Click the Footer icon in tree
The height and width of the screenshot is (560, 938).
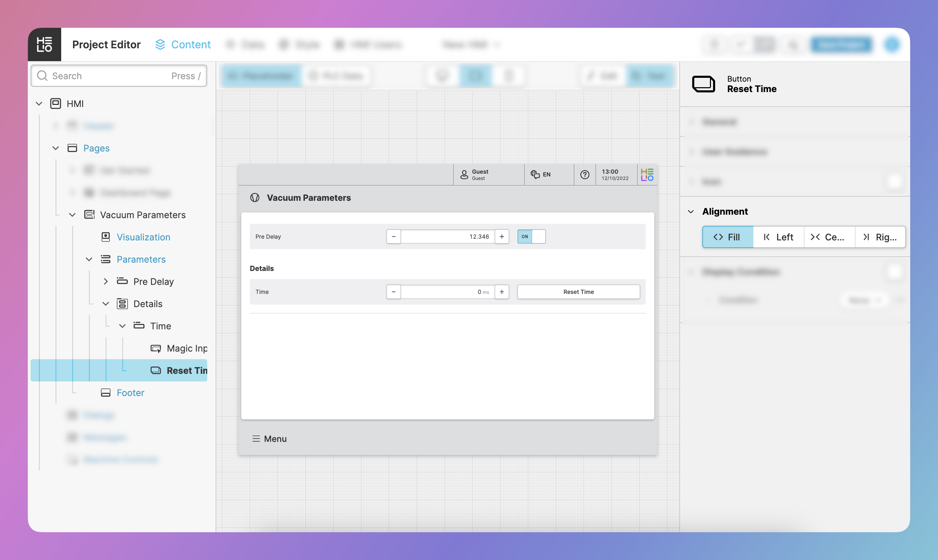tap(105, 393)
